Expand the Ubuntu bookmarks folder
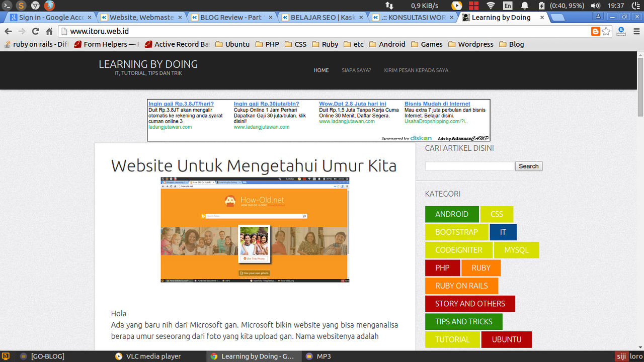The image size is (644, 362). tap(232, 44)
